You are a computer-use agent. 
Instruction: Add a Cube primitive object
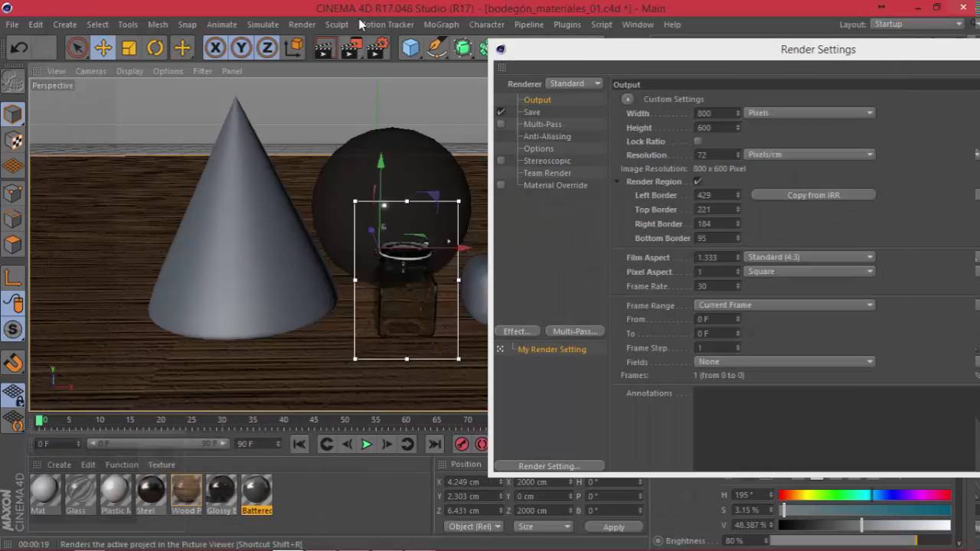point(411,48)
